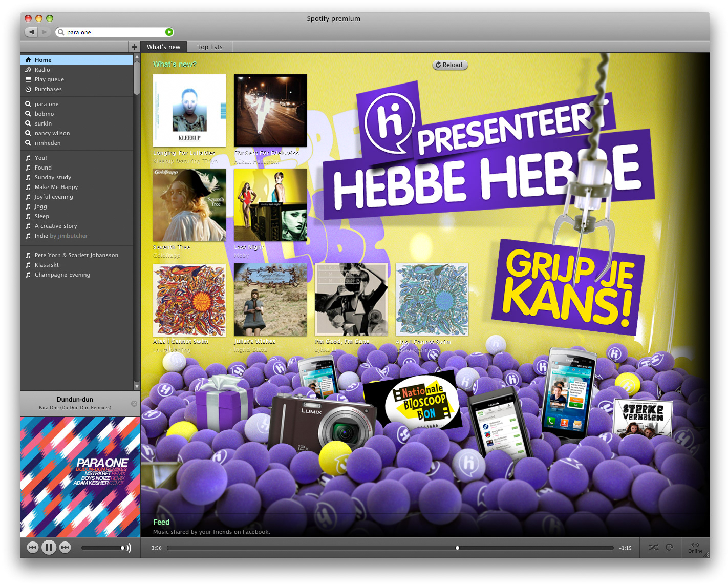Open Play queue in the sidebar
Screen dimensions: 728x584
[x=77, y=79]
